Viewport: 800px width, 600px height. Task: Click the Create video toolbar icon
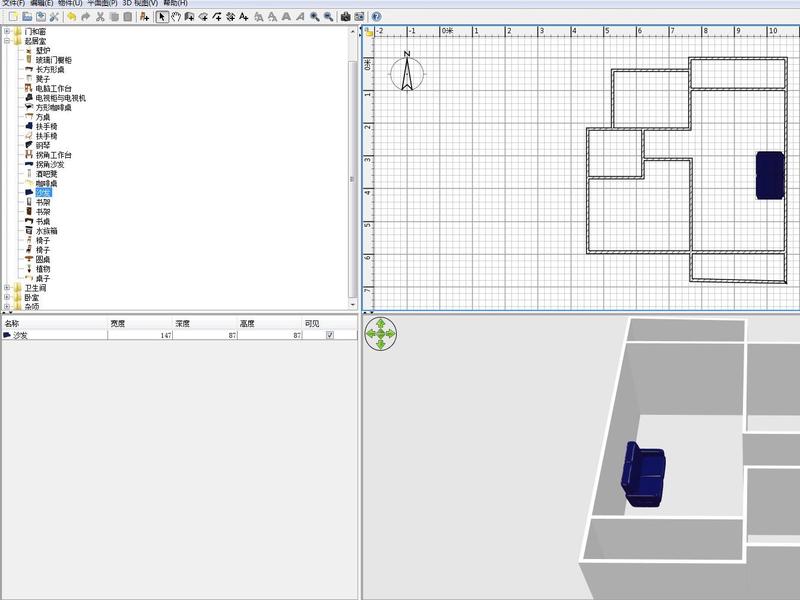359,17
